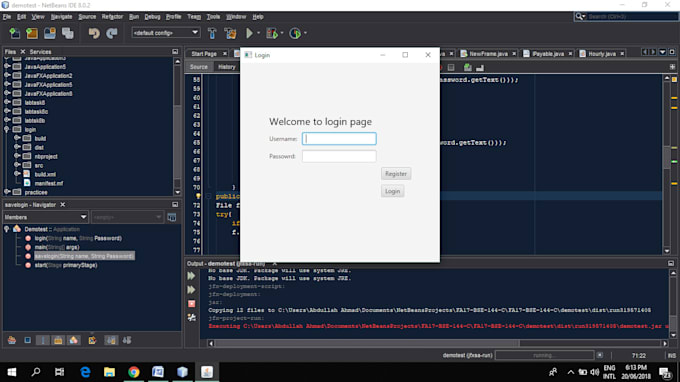Click the javadoc window icon in Navigator
The image size is (680, 382).
coord(172,217)
